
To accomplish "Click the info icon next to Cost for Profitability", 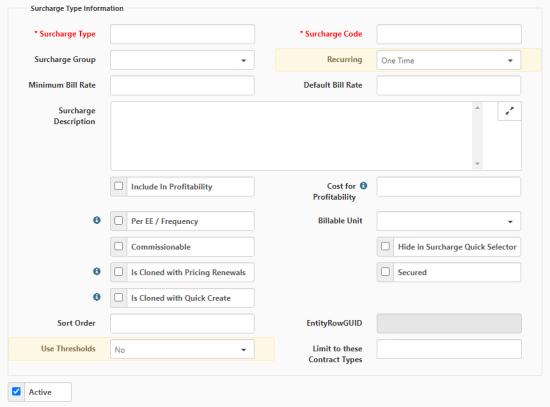I will click(364, 186).
